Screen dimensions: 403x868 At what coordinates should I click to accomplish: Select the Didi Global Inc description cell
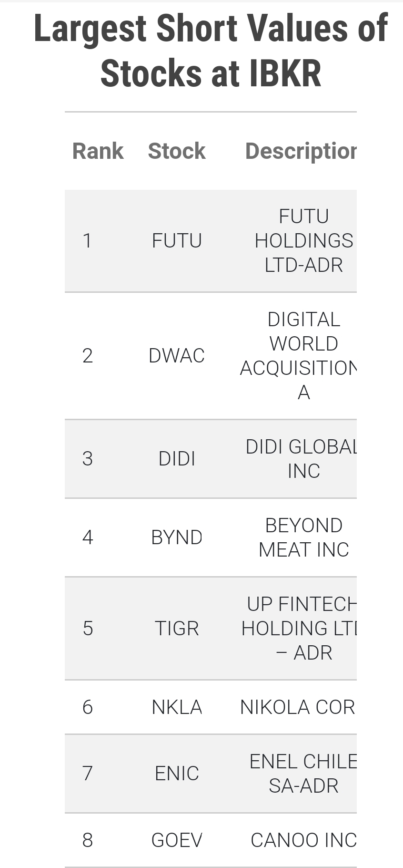(302, 459)
